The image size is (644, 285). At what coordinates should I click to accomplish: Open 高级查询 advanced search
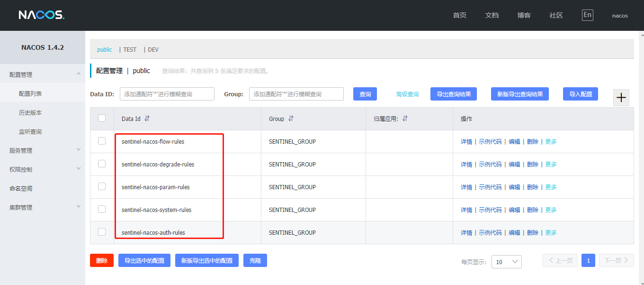point(407,94)
